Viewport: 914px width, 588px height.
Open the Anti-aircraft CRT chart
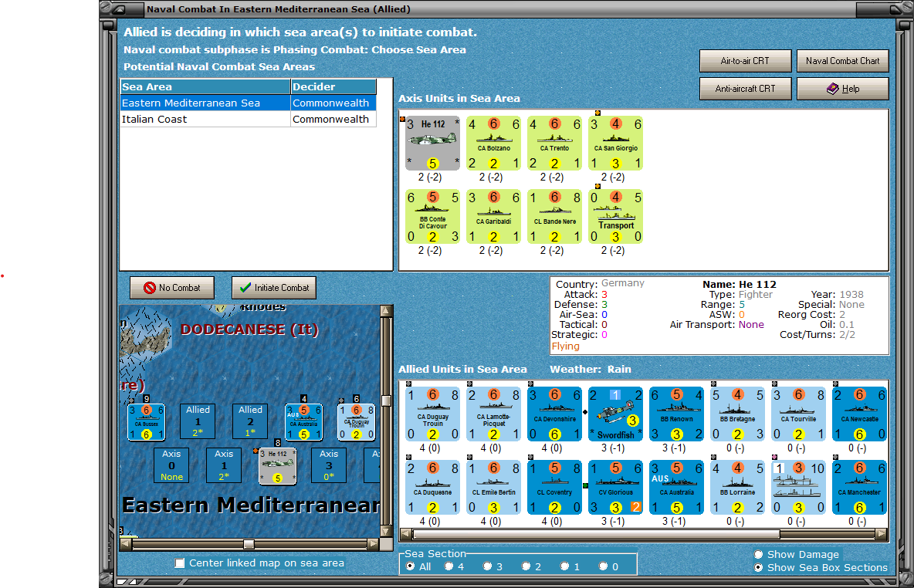click(x=745, y=89)
